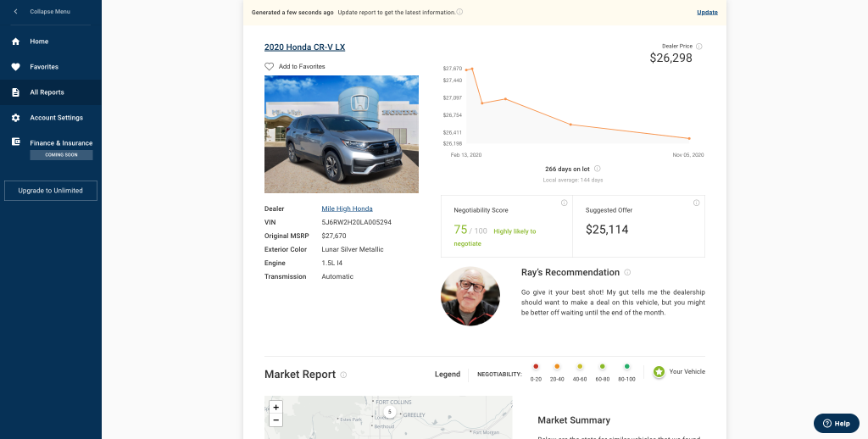This screenshot has height=439, width=868.
Task: Click the 75 / 100 negotiability score
Action: [470, 230]
